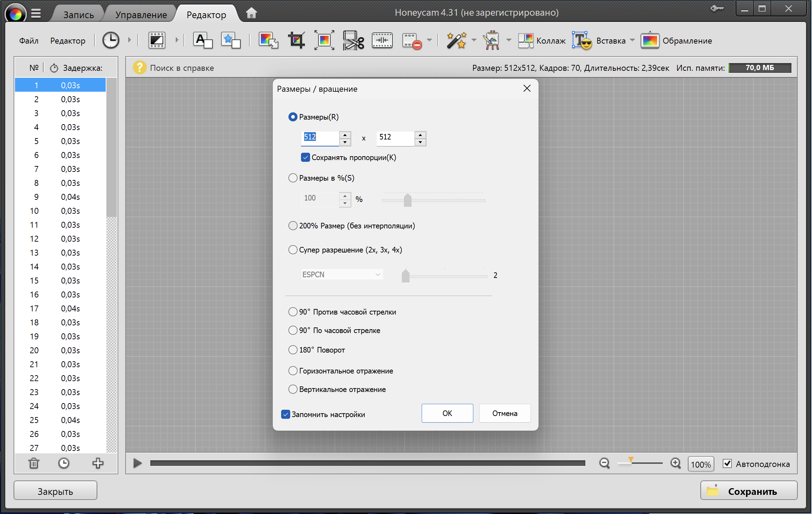Click the clock icon below frame list
Image resolution: width=812 pixels, height=514 pixels.
click(x=63, y=463)
